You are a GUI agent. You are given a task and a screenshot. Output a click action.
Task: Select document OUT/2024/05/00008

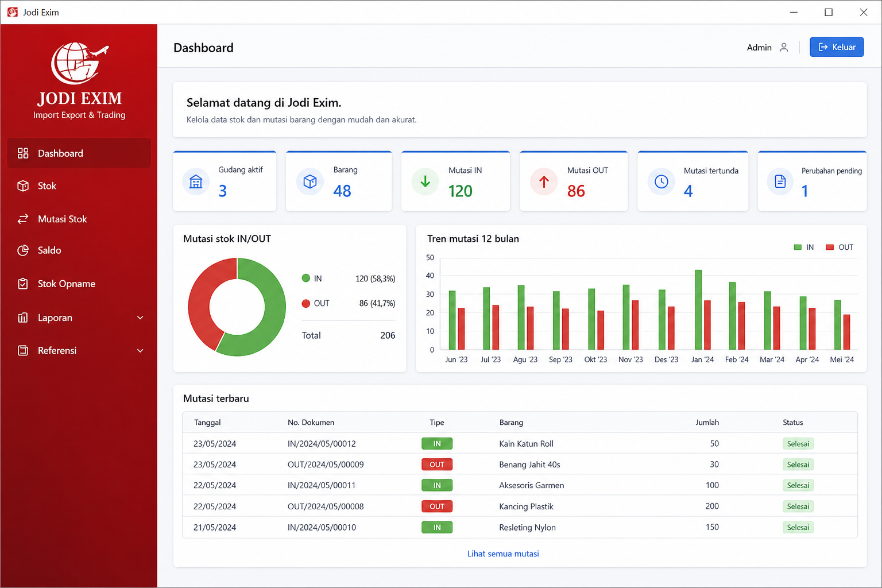(x=326, y=506)
